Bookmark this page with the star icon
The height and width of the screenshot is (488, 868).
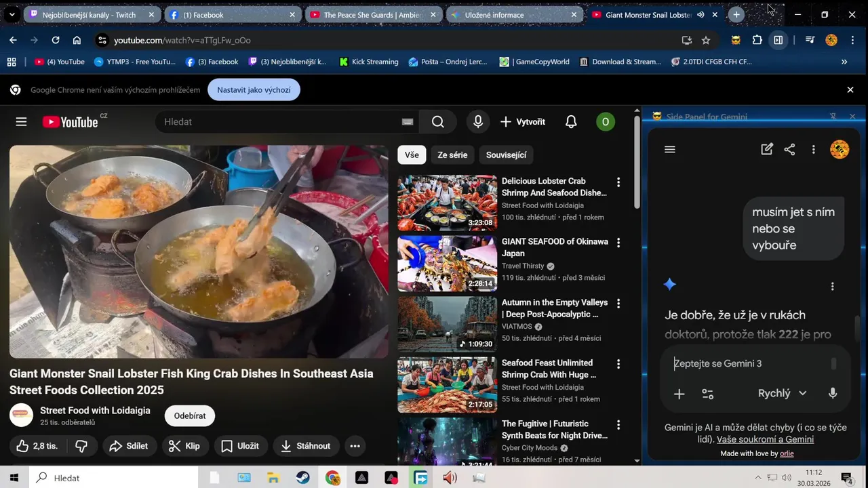(x=706, y=40)
